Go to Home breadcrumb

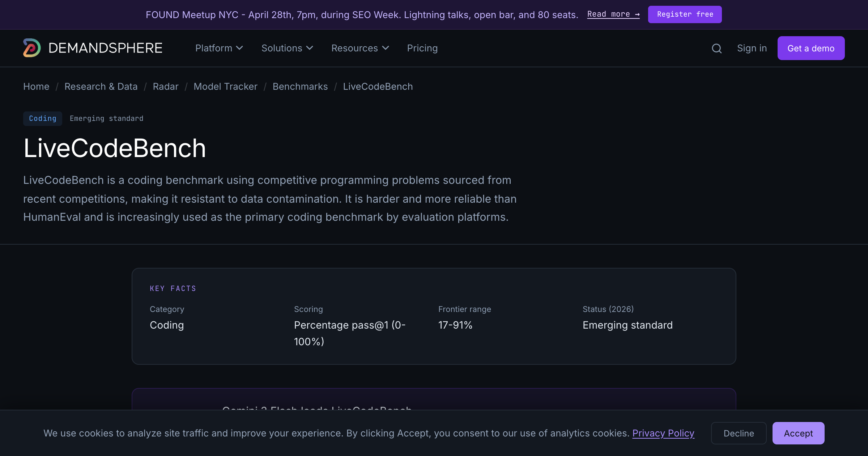[x=36, y=86]
